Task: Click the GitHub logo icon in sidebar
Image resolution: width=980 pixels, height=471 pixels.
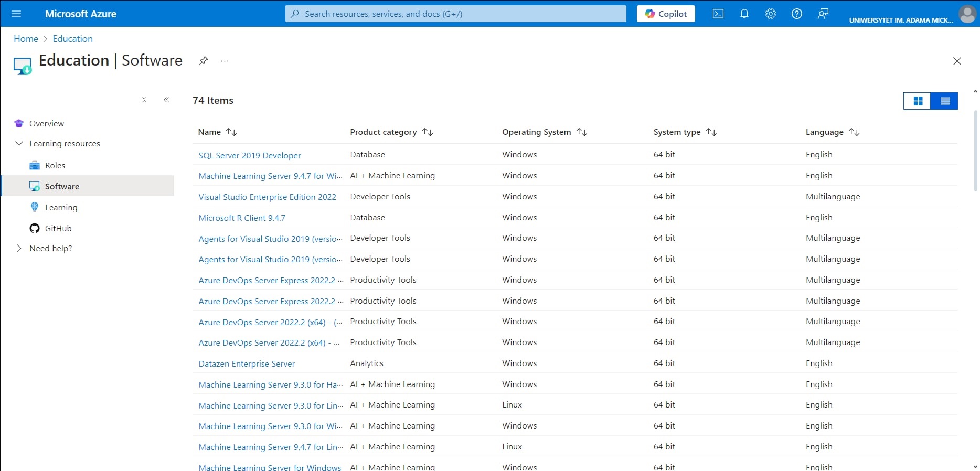Action: (35, 228)
